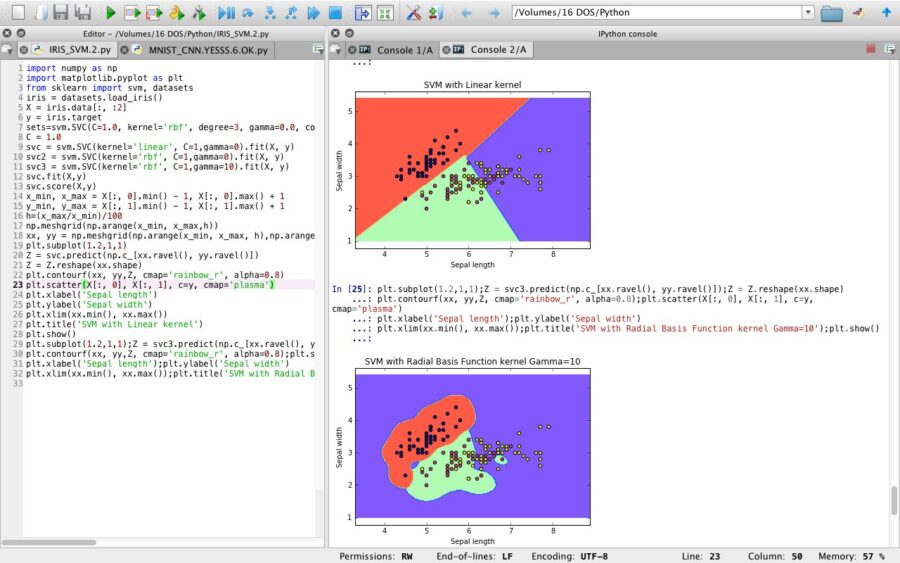
Task: Click line 9 svc linear kernel code
Action: [x=160, y=147]
